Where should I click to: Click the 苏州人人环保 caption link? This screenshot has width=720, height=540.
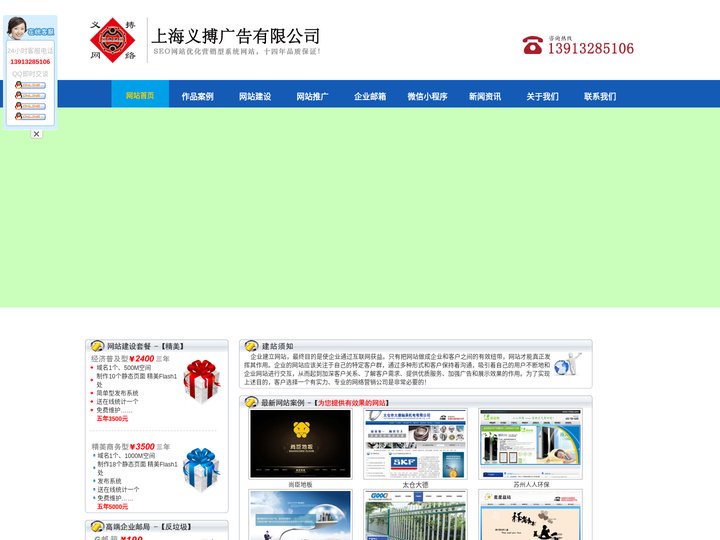(x=531, y=484)
